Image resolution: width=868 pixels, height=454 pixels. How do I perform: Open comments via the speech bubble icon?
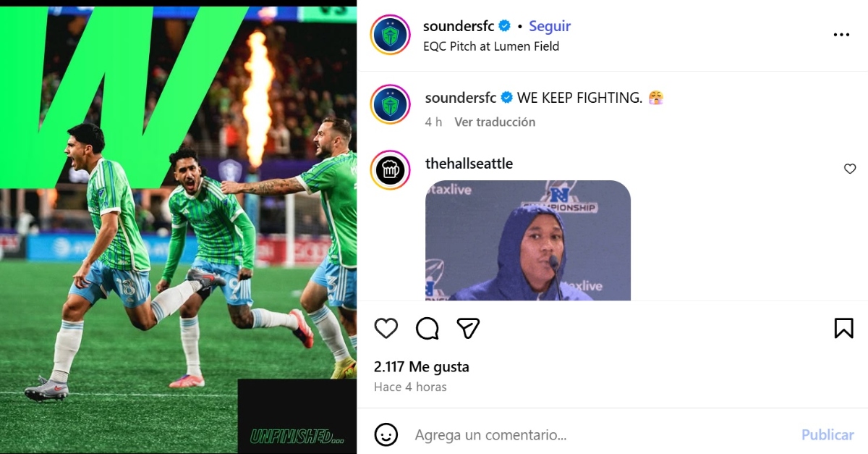point(427,329)
